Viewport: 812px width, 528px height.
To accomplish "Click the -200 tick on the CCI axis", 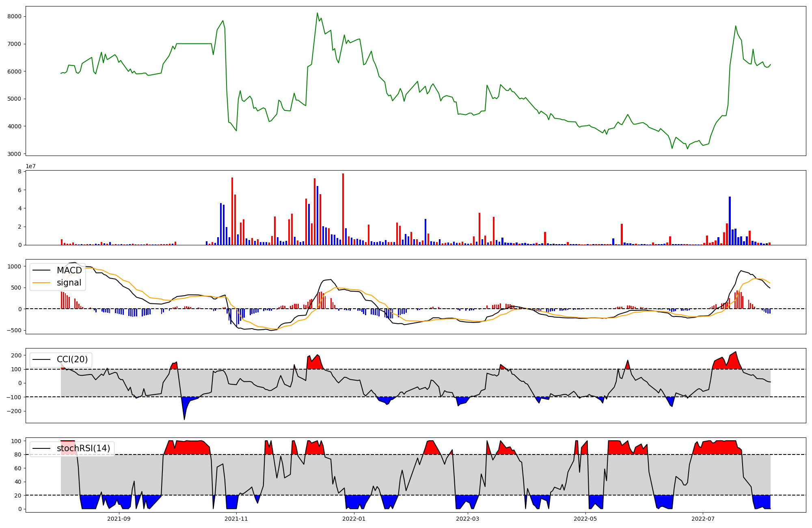I will (13, 411).
